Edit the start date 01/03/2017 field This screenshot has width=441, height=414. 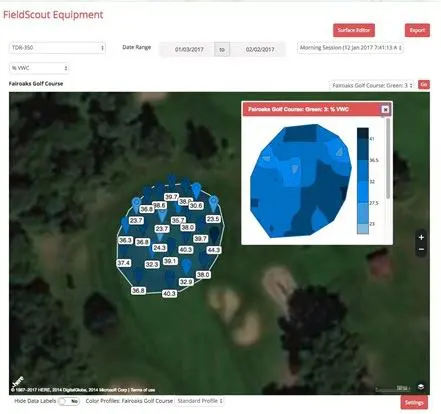point(187,49)
